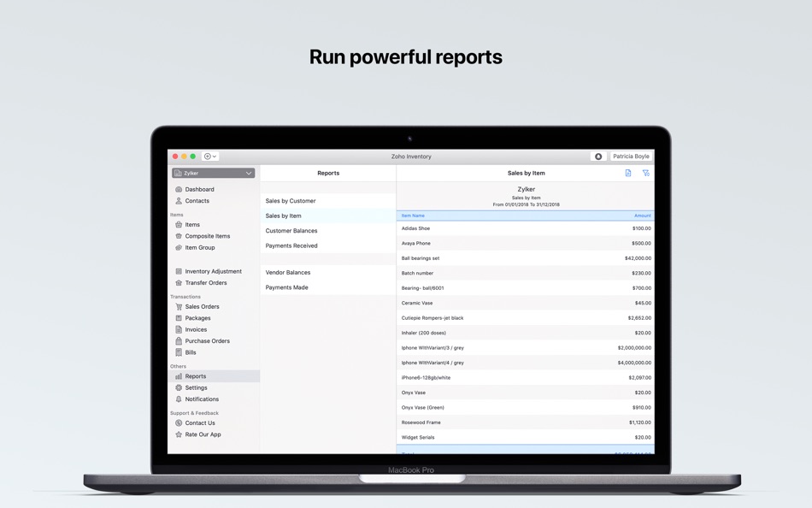This screenshot has height=508, width=812.
Task: Open the Packages section
Action: [x=198, y=317]
